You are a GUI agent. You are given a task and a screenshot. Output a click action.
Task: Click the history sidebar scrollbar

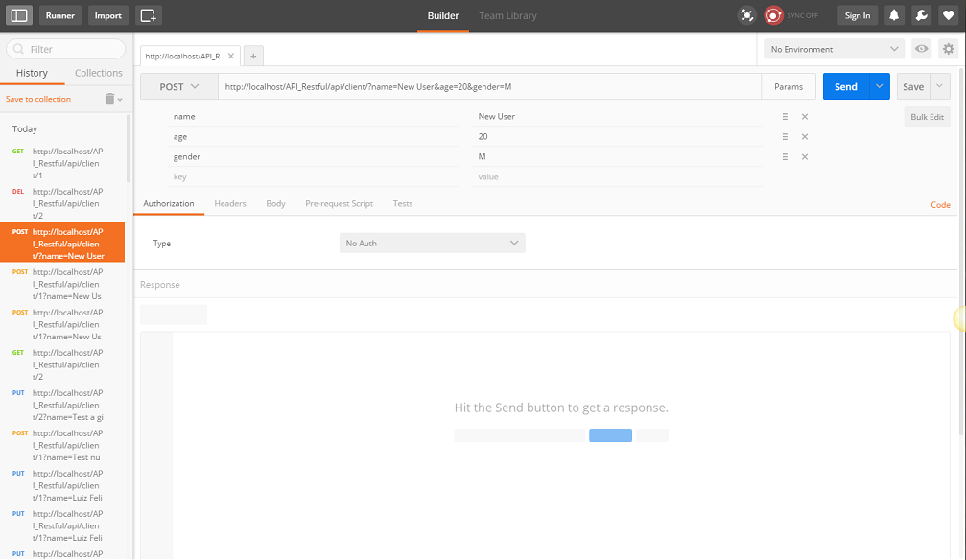[129, 149]
